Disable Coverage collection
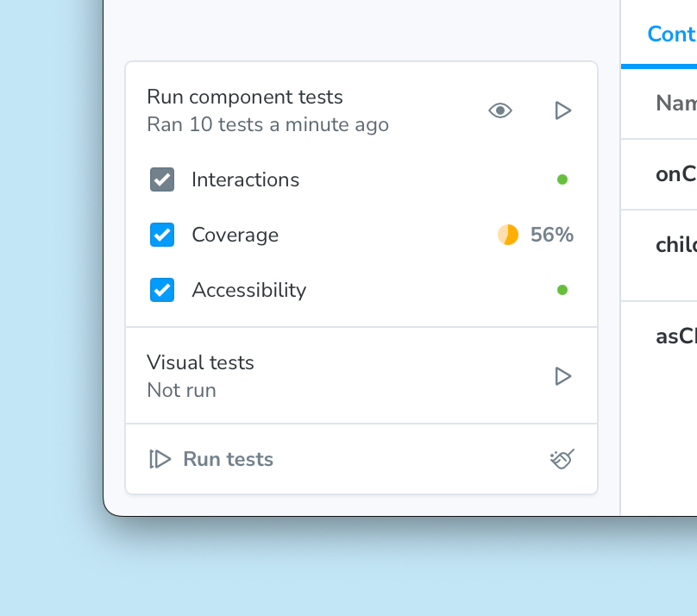Image resolution: width=697 pixels, height=616 pixels. (x=162, y=235)
